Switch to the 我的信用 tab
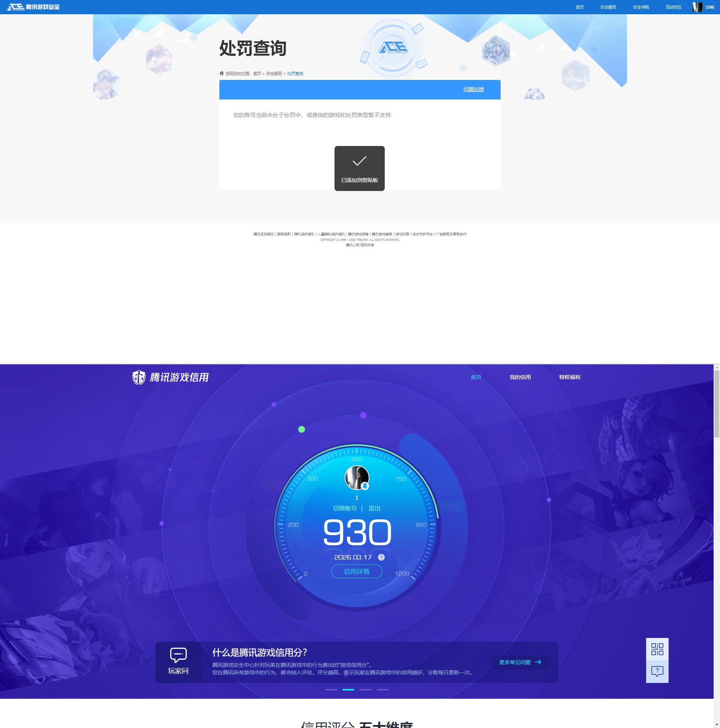720x728 pixels. 520,377
